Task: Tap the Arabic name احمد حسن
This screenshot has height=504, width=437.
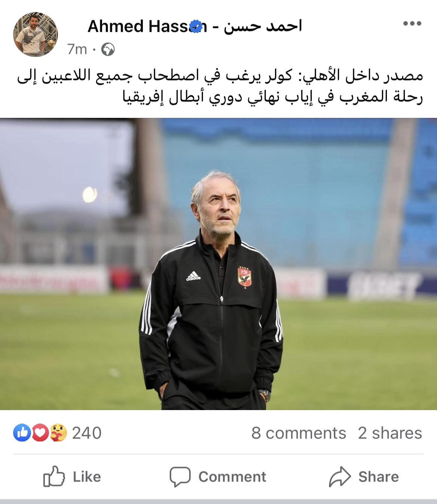Action: 263,26
